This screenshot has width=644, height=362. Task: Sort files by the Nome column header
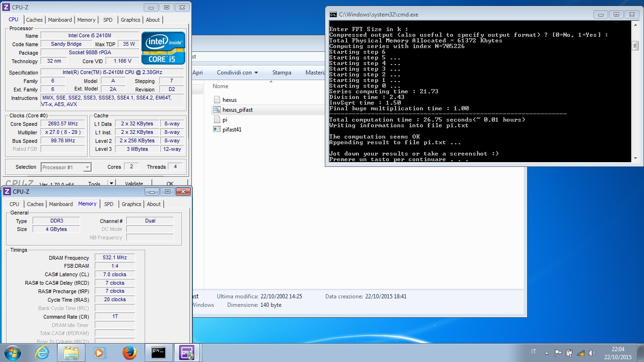tap(221, 86)
